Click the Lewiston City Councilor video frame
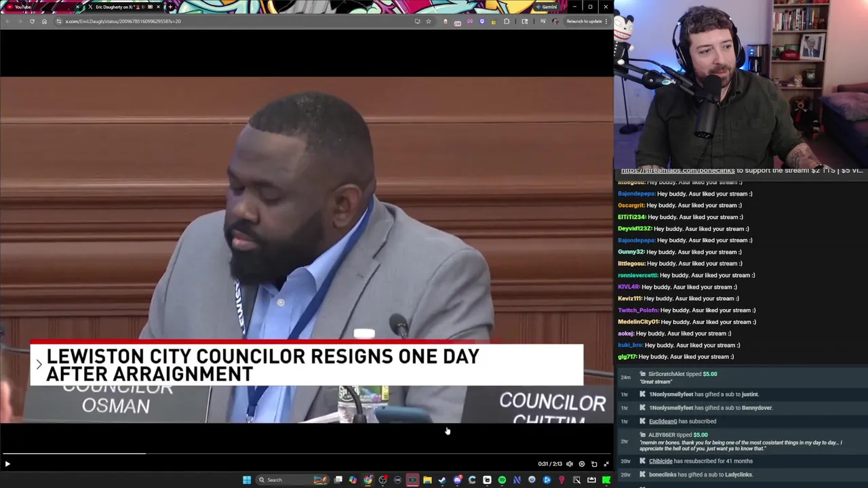 [x=307, y=249]
